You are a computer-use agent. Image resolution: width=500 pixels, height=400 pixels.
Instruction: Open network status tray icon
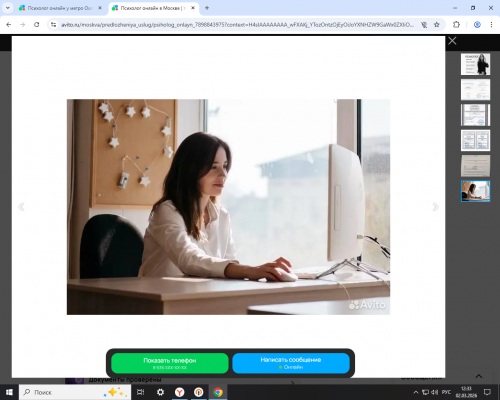(x=425, y=392)
